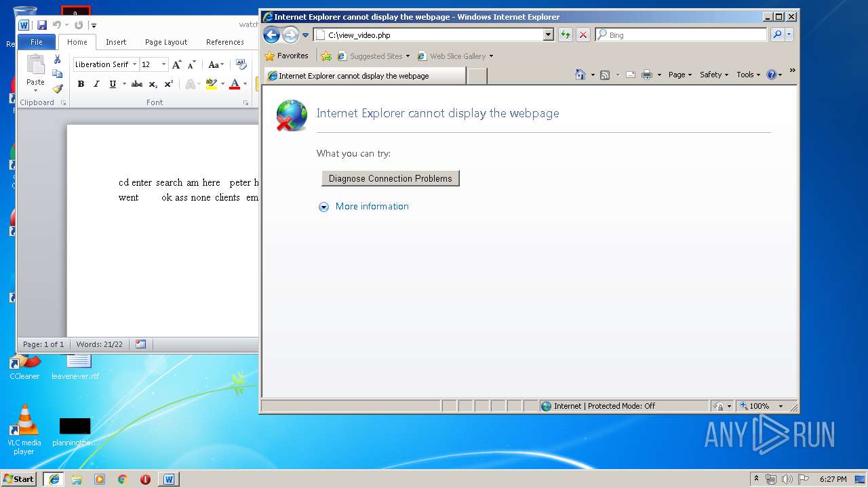Shrink font size in Word
868x488 pixels.
tap(191, 64)
